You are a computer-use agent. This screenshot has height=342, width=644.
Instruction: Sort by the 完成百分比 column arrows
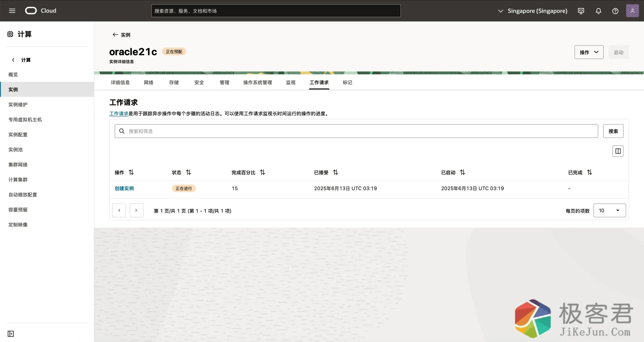[263, 172]
